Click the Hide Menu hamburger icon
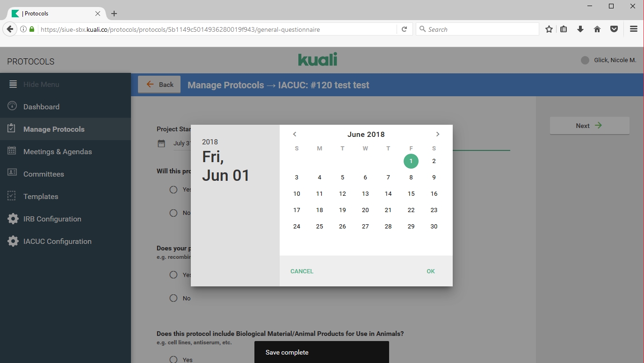The image size is (644, 363). pyautogui.click(x=13, y=85)
